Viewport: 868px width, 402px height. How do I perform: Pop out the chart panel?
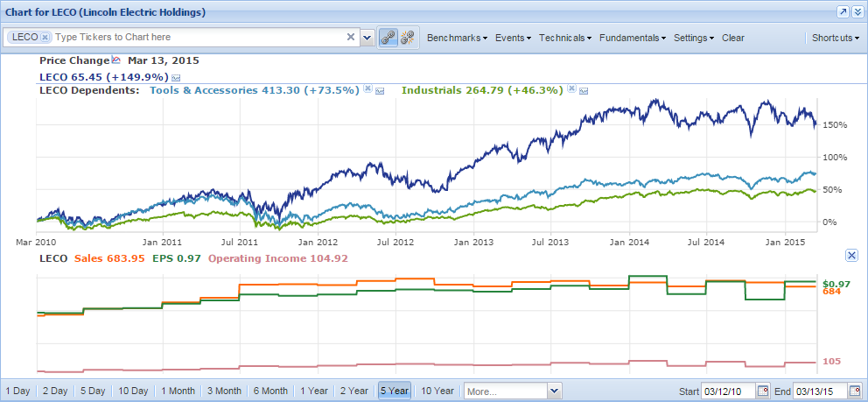pyautogui.click(x=843, y=12)
